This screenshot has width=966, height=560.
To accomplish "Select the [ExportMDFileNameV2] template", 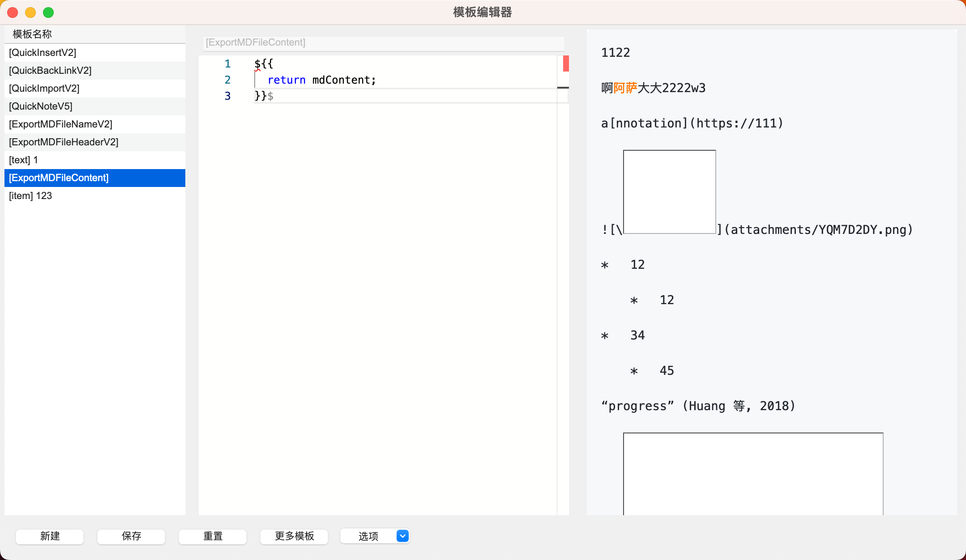I will tap(60, 124).
